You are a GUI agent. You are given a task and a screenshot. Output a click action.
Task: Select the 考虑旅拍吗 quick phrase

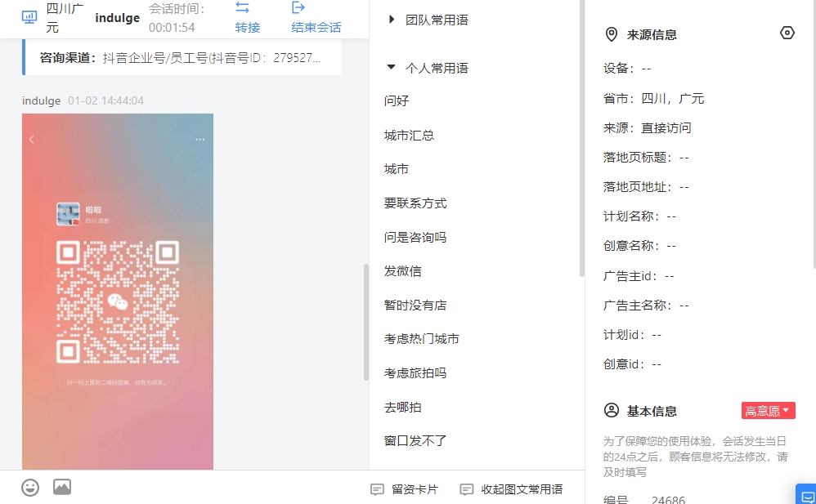(415, 373)
